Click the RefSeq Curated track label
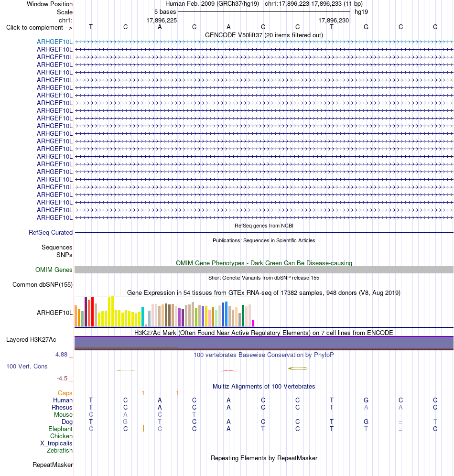The width and height of the screenshot is (454, 476). pos(51,233)
